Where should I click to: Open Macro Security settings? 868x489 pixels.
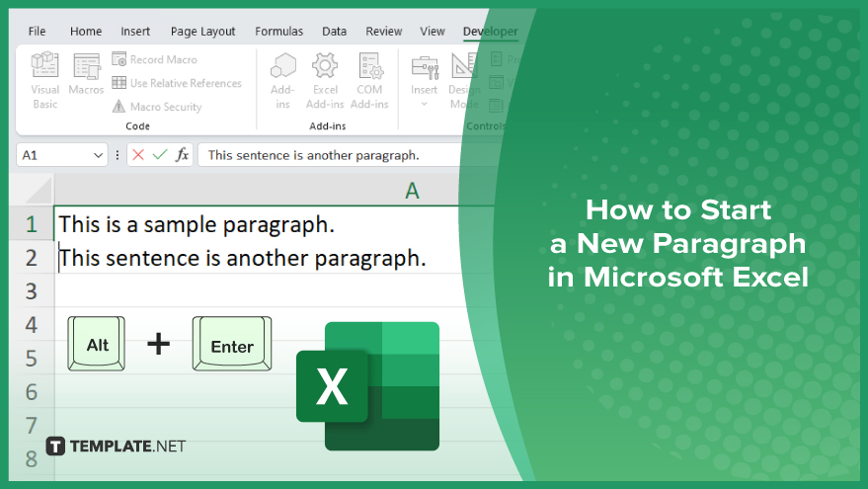[x=157, y=107]
